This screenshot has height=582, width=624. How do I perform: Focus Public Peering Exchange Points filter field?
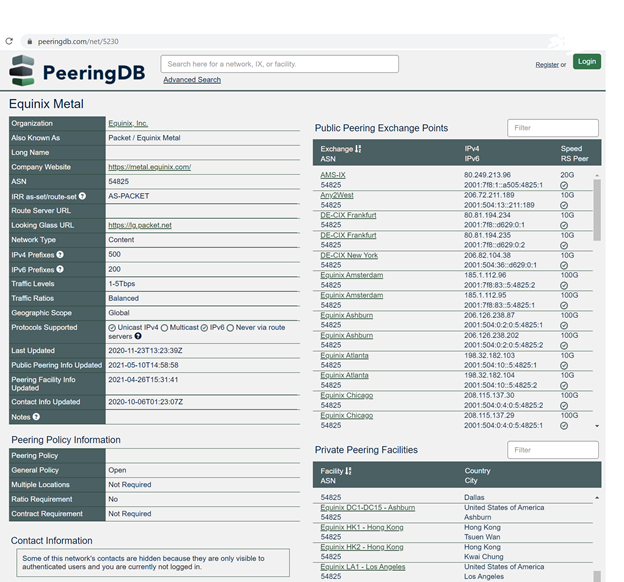click(553, 128)
